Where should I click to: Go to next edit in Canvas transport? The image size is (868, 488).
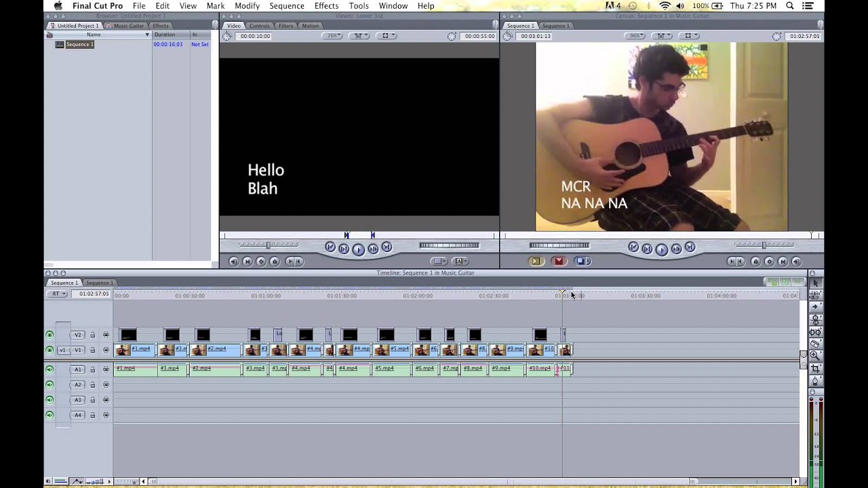690,247
